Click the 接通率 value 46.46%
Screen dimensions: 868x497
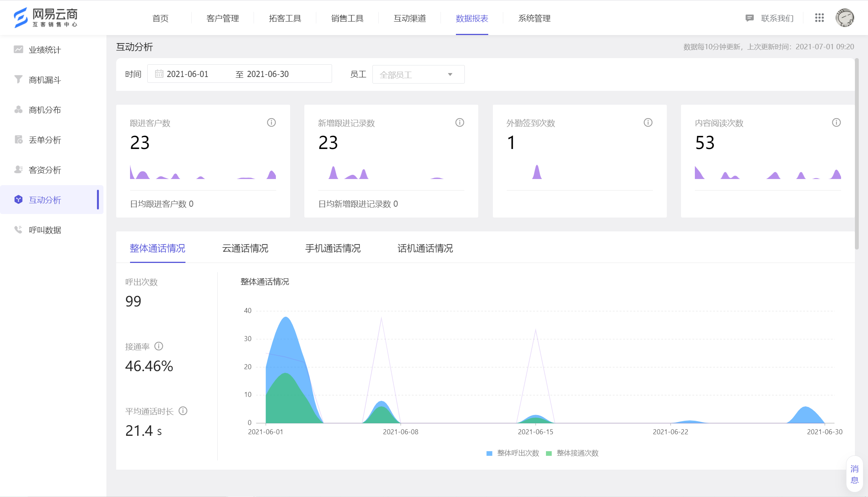click(x=149, y=366)
